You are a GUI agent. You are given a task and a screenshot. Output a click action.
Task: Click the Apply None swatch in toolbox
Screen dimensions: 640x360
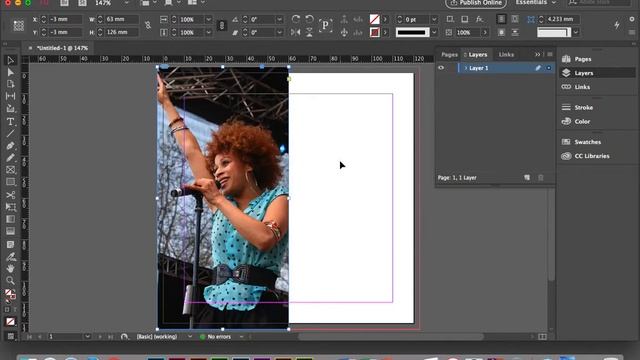[x=11, y=322]
